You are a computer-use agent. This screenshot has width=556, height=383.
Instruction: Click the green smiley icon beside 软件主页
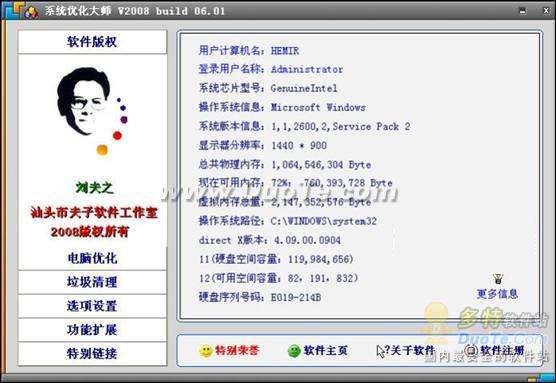[x=294, y=351]
